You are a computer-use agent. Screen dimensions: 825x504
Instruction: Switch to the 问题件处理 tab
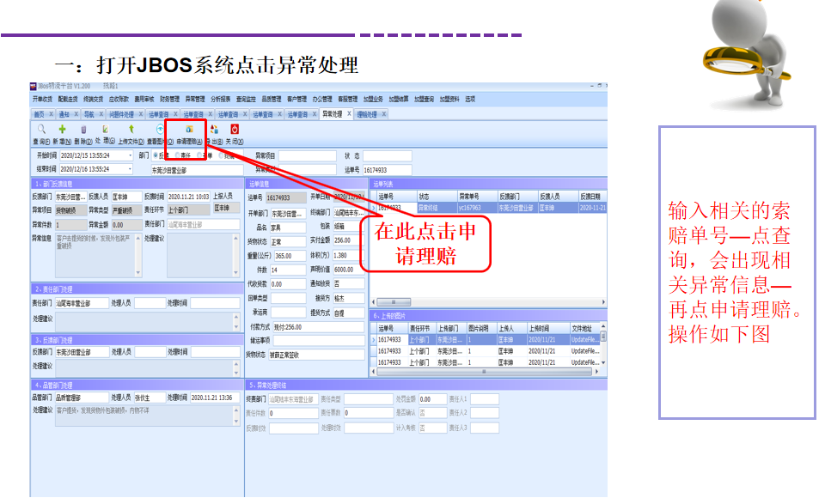(121, 114)
